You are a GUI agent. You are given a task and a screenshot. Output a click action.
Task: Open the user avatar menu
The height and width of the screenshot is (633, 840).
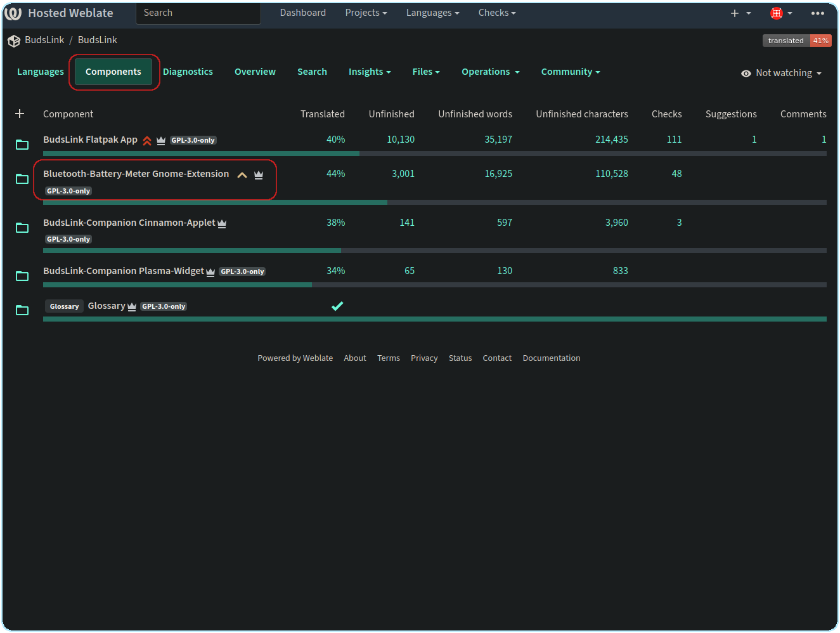tap(781, 13)
